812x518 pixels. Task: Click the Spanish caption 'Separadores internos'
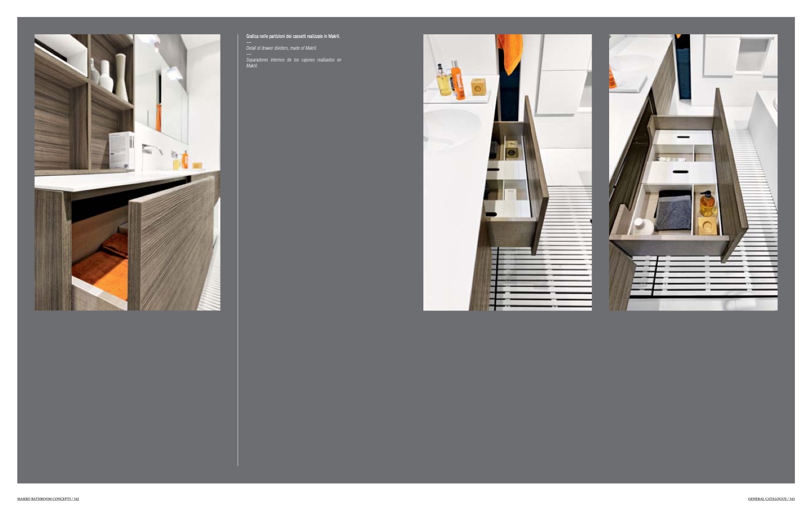click(x=293, y=60)
